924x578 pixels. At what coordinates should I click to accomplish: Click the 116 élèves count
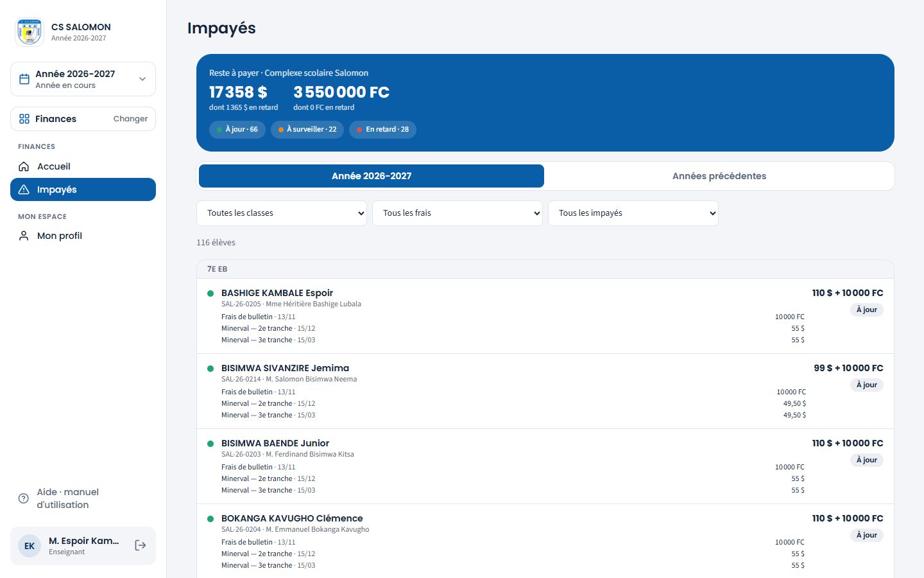[216, 243]
